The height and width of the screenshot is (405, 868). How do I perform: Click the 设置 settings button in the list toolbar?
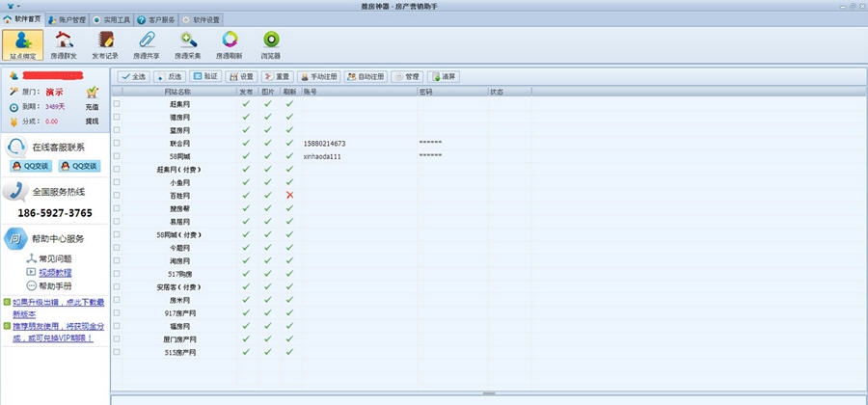click(x=241, y=77)
